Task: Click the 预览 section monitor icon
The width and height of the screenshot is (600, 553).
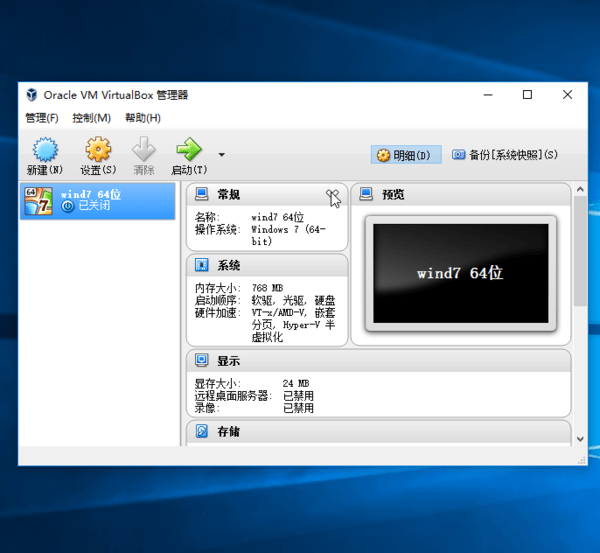Action: pos(366,194)
